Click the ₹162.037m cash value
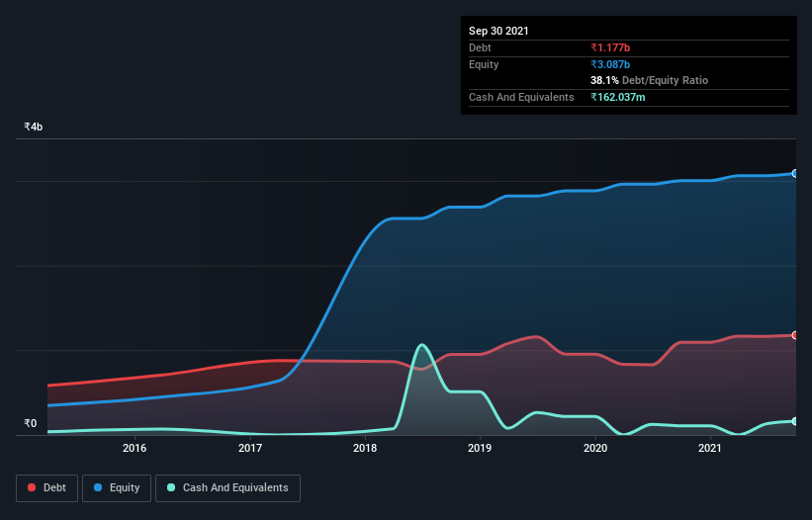This screenshot has height=520, width=812. tap(618, 97)
